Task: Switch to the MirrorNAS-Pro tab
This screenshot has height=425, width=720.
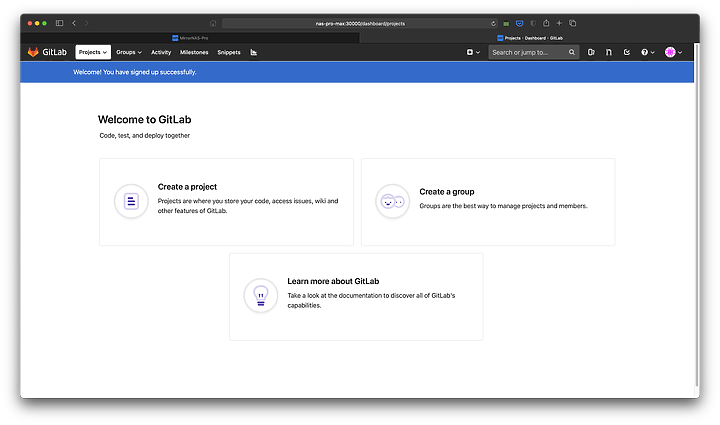Action: click(190, 38)
